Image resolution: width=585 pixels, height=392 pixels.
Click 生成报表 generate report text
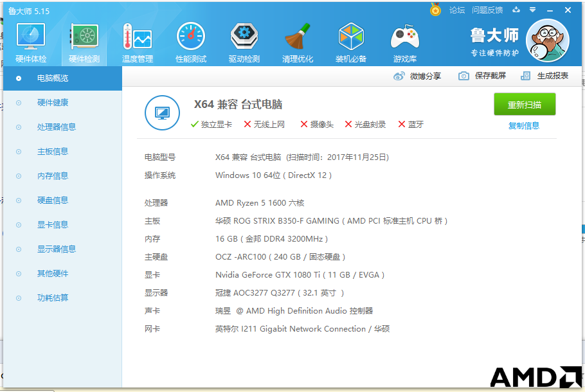tap(553, 76)
